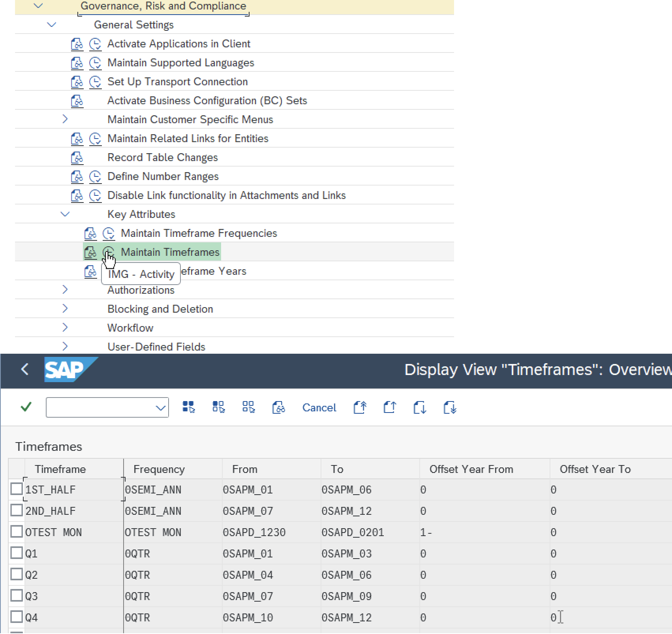Click the Cancel button
This screenshot has width=672, height=634.
pos(319,407)
